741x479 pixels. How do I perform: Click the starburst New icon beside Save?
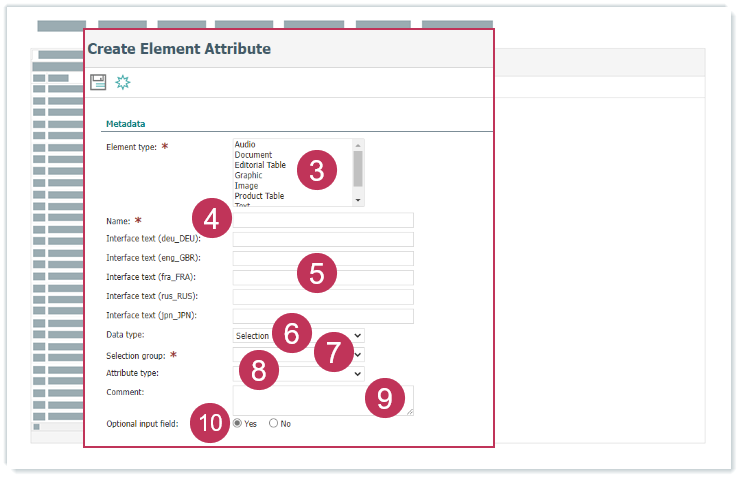coord(123,82)
